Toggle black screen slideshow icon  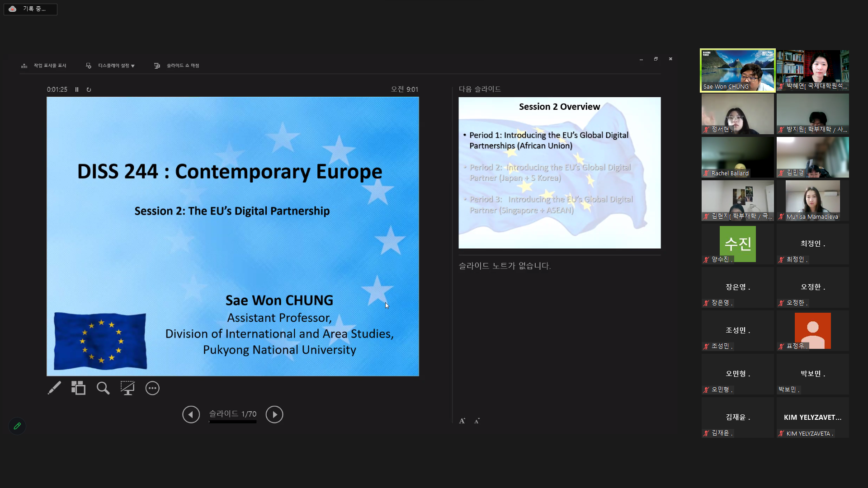(x=127, y=388)
